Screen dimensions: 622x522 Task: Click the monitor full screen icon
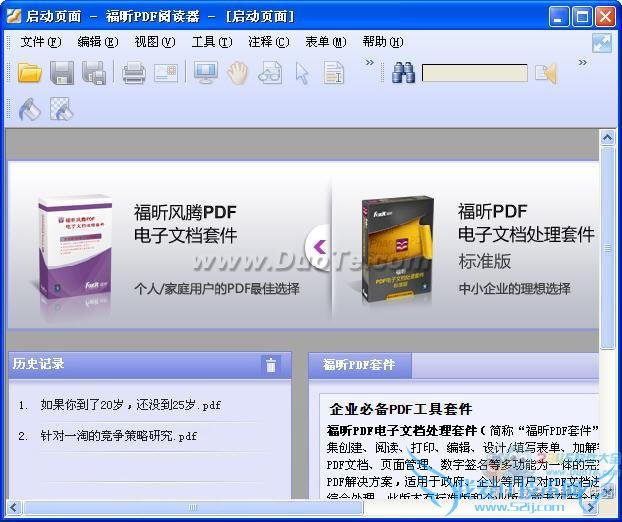point(205,73)
